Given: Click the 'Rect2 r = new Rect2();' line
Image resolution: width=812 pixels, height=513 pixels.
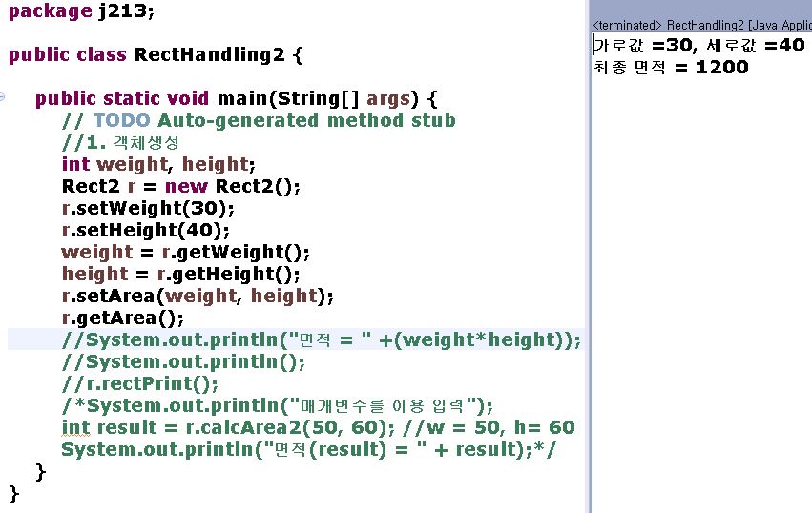Looking at the screenshot, I should (180, 186).
